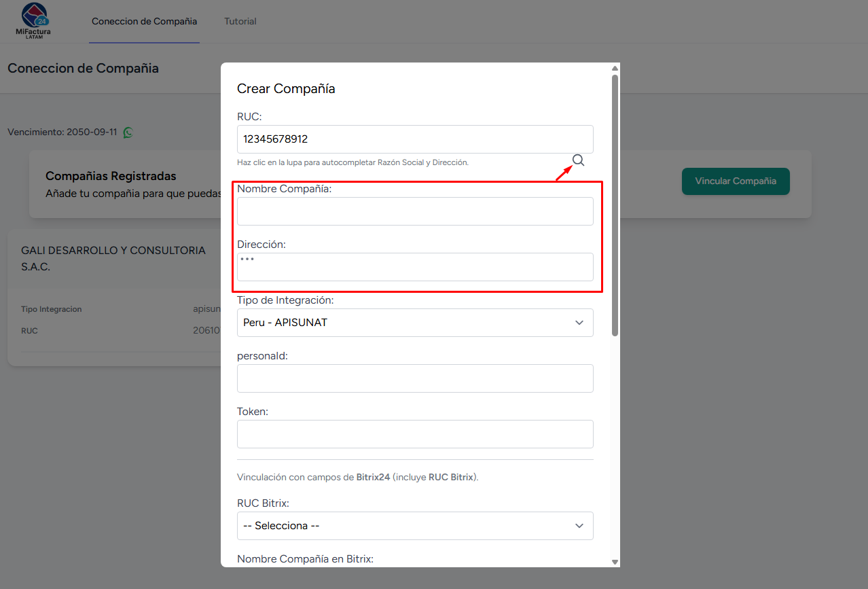Select the Coneccion de Compañia tab
The height and width of the screenshot is (589, 868).
click(x=144, y=21)
